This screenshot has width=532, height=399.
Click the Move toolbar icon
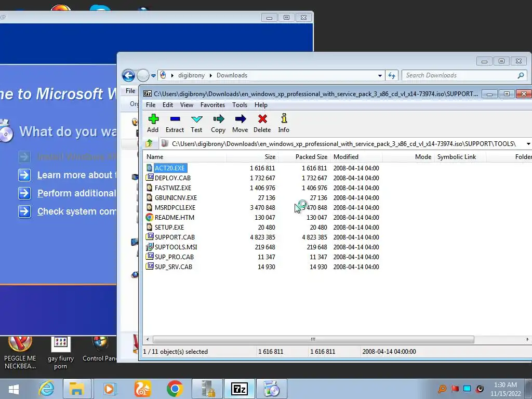240,119
